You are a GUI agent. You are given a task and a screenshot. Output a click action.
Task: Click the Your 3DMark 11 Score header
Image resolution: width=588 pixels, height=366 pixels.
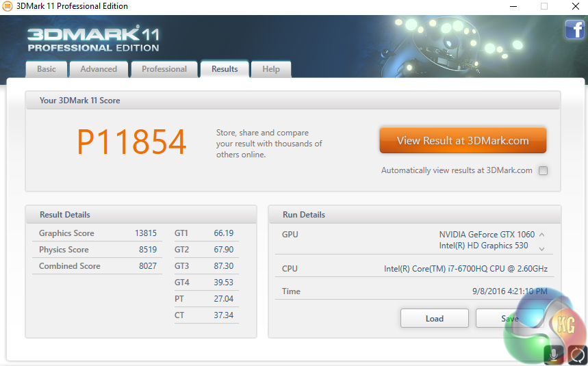[293, 101]
